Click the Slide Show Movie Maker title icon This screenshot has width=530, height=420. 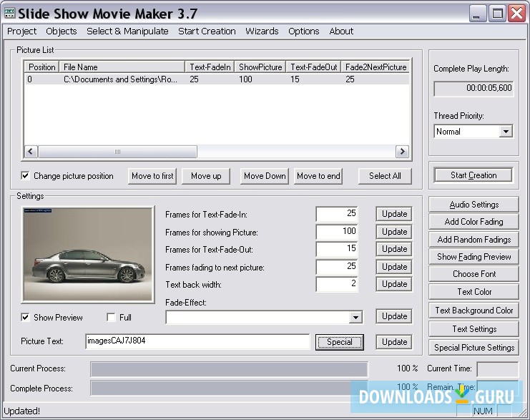[9, 14]
